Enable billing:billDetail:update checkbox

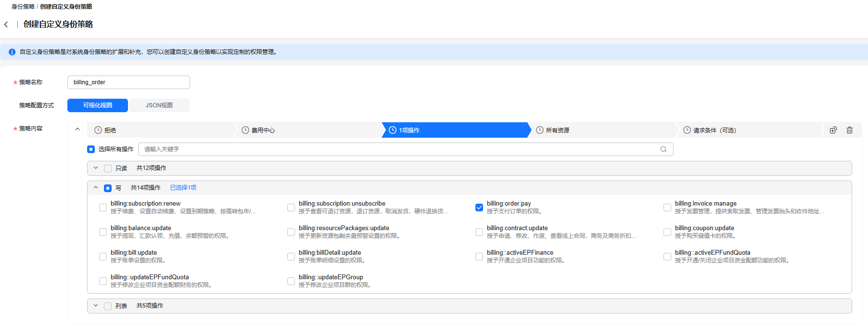[291, 257]
